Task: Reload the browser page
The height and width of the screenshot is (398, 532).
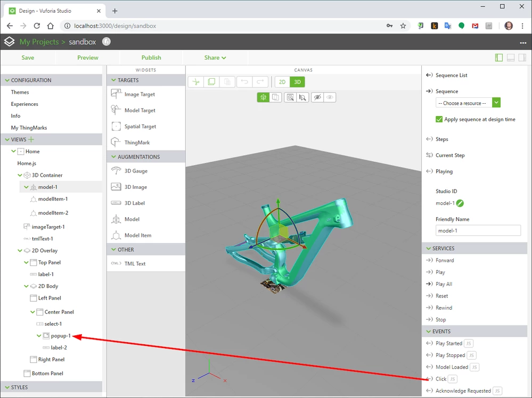Action: (x=37, y=26)
